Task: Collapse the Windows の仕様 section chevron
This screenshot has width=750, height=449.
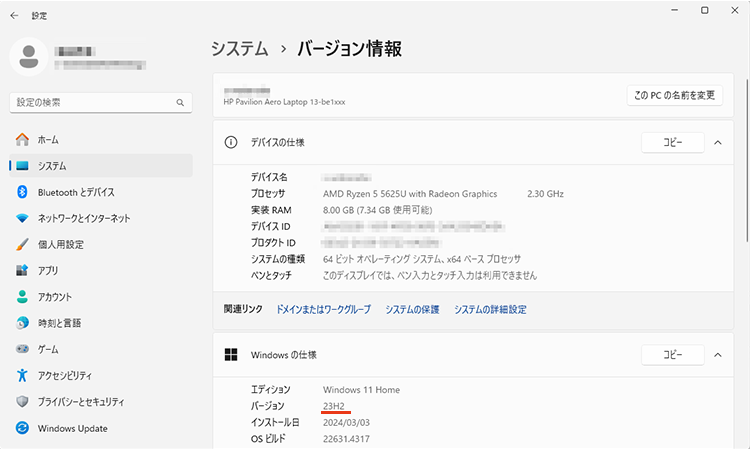Action: tap(718, 355)
